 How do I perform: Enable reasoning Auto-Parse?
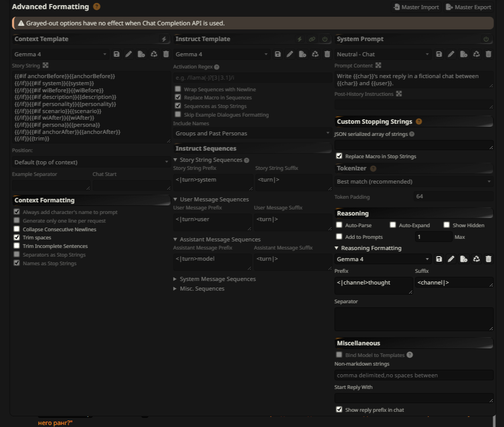pyautogui.click(x=339, y=225)
